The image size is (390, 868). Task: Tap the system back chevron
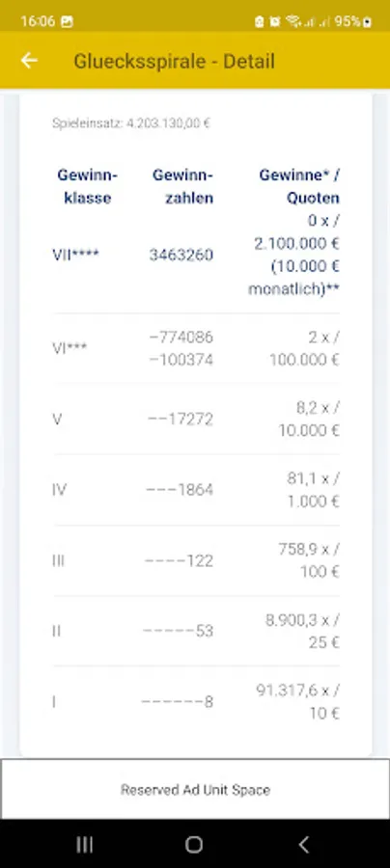pyautogui.click(x=303, y=844)
